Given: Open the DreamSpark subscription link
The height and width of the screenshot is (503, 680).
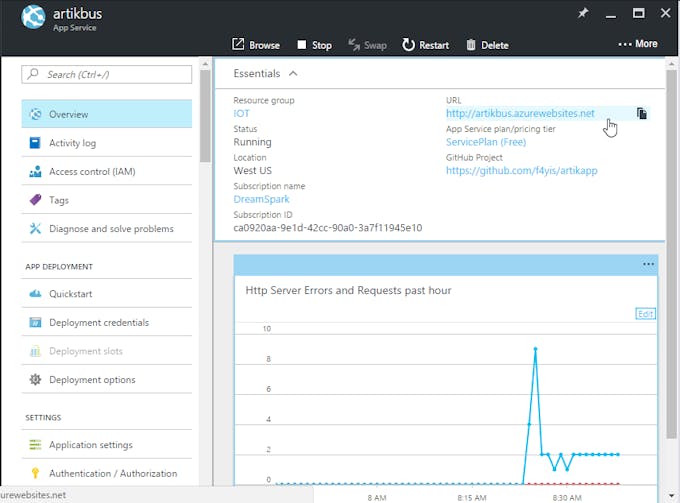Looking at the screenshot, I should 261,199.
